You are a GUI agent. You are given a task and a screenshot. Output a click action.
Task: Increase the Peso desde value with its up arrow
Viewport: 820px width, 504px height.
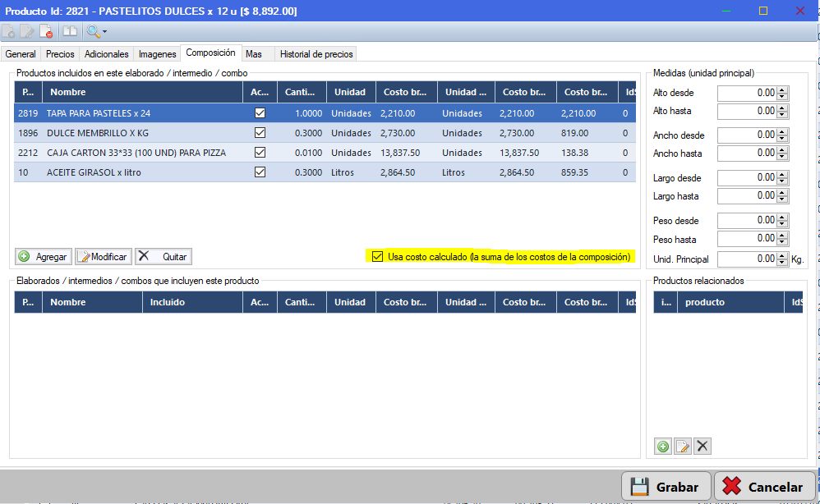[x=782, y=217]
